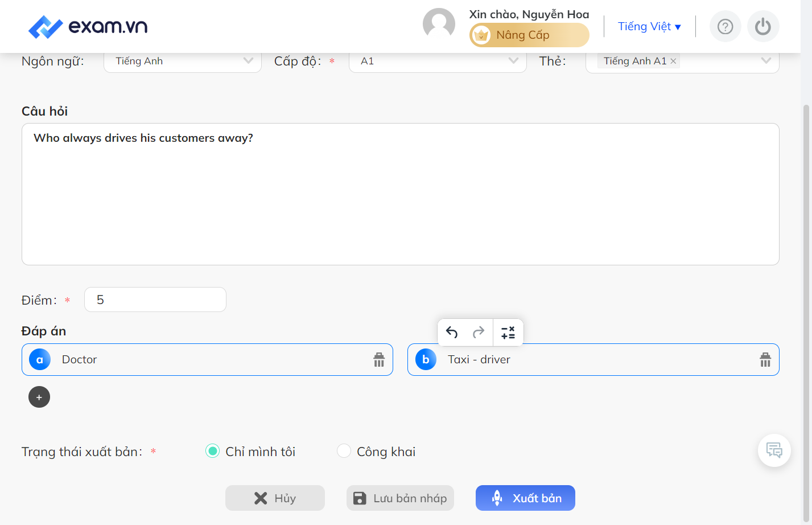Click the answer a letter badge
This screenshot has width=812, height=525.
point(40,360)
